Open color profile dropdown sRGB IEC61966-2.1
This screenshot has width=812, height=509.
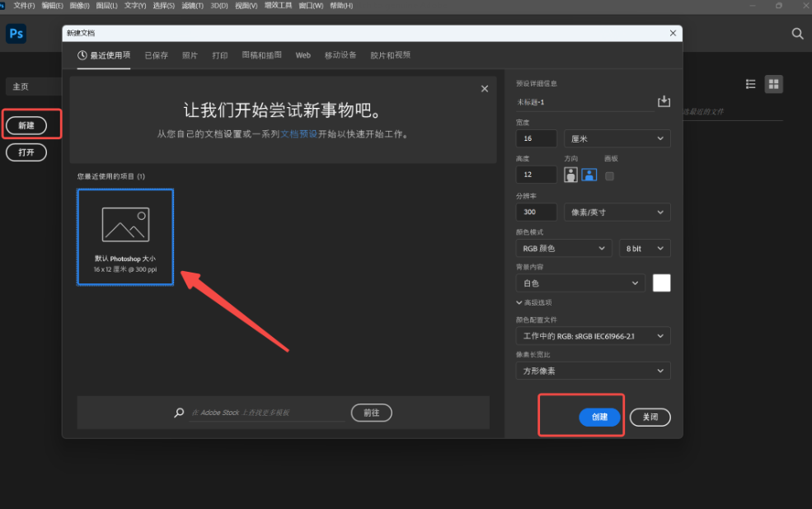pos(593,336)
